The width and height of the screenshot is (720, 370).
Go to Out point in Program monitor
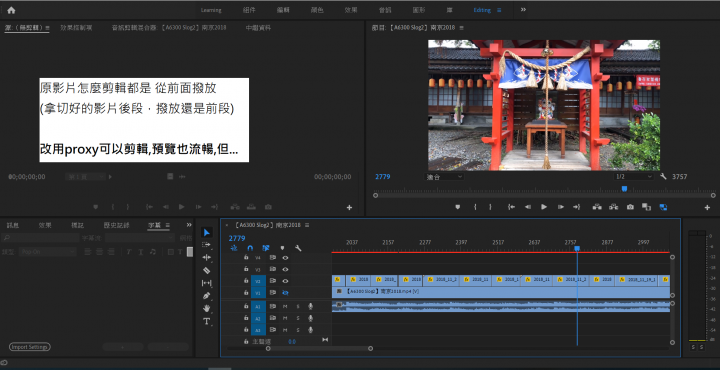pos(577,207)
